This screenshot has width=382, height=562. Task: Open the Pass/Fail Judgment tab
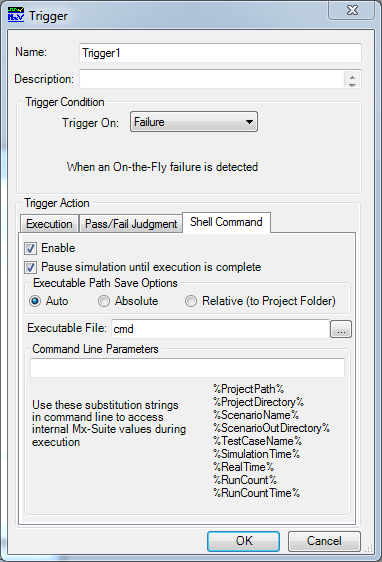coord(131,224)
